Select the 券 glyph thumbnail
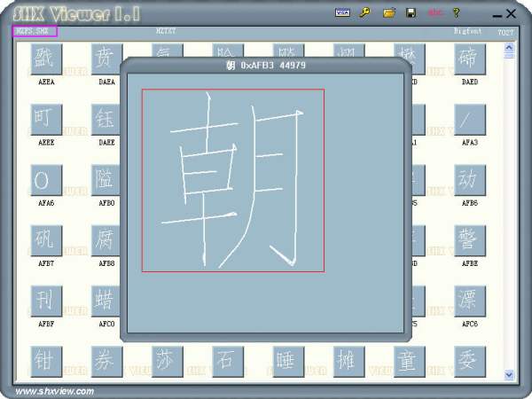Screen dimensions: 532x399 point(107,362)
